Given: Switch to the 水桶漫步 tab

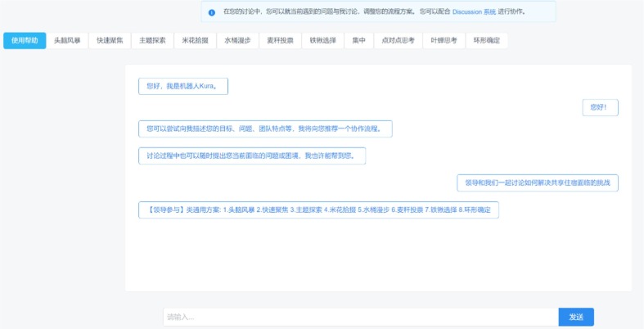Looking at the screenshot, I should [x=237, y=40].
